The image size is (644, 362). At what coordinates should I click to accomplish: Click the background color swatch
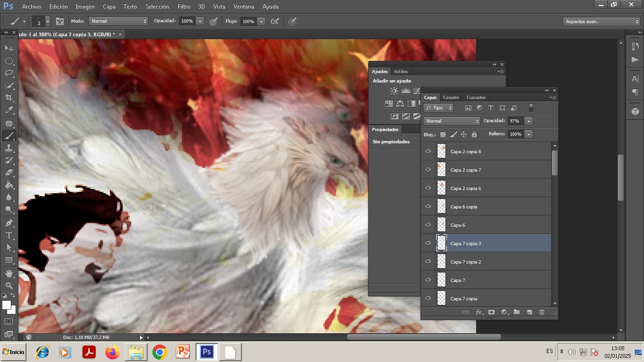(13, 311)
